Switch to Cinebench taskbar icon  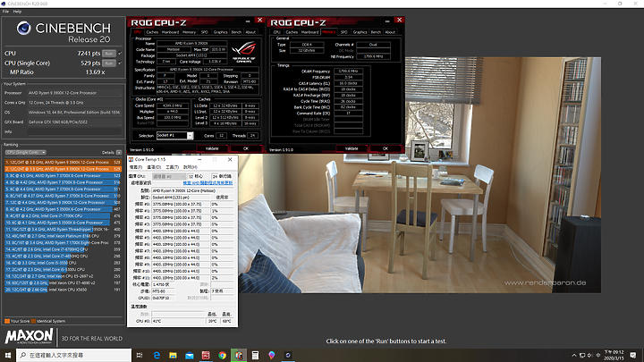288,355
